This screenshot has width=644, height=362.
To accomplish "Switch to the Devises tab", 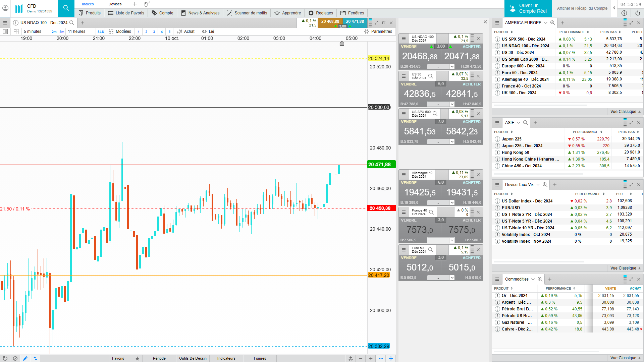I will (x=115, y=4).
